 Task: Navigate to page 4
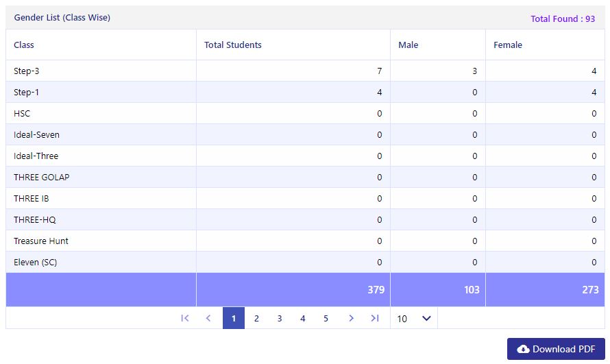coord(303,318)
